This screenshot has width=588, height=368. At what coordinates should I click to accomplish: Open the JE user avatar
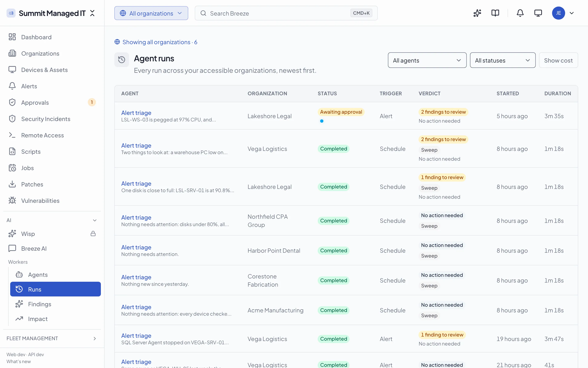point(558,13)
